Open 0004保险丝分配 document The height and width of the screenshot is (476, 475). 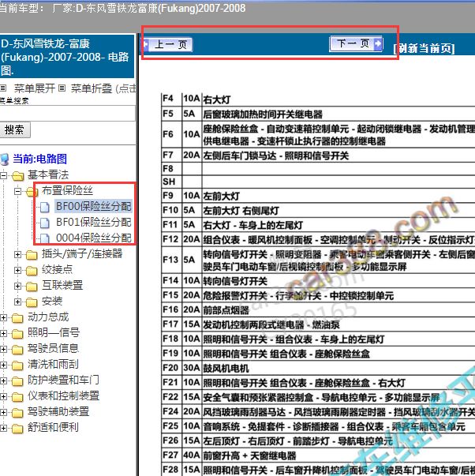pos(93,238)
